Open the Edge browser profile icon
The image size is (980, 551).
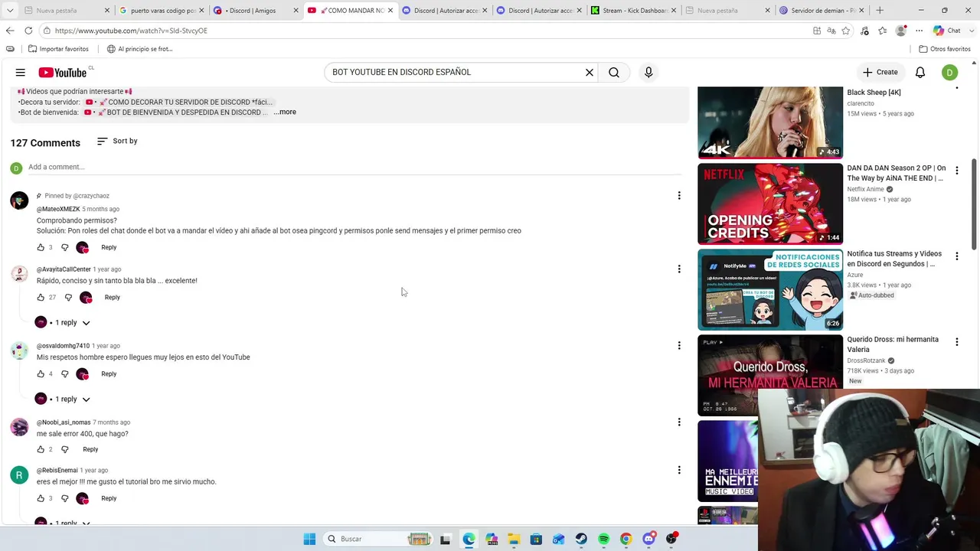pyautogui.click(x=901, y=31)
